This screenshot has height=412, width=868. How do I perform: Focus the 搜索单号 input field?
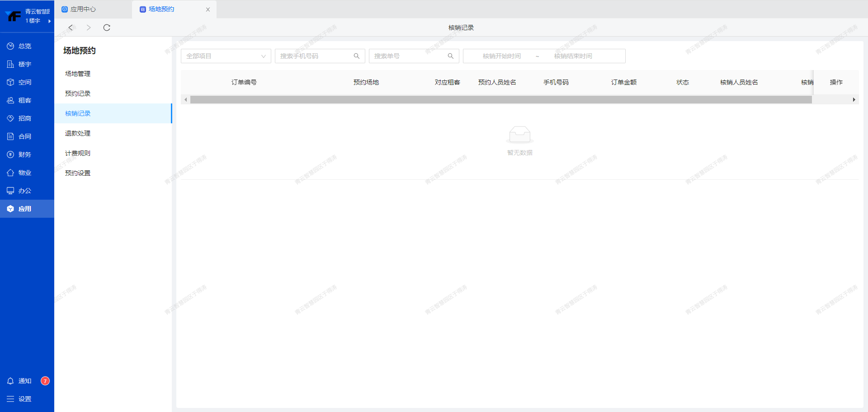407,56
